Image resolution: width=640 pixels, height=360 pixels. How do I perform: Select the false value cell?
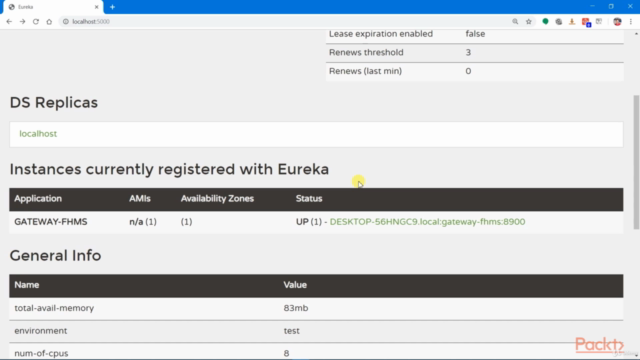(475, 34)
